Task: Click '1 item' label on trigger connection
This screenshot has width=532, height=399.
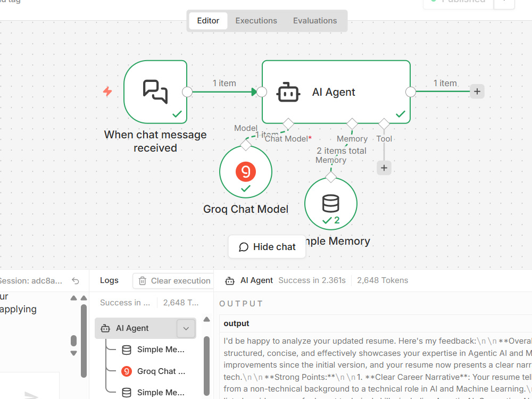Action: pyautogui.click(x=225, y=83)
